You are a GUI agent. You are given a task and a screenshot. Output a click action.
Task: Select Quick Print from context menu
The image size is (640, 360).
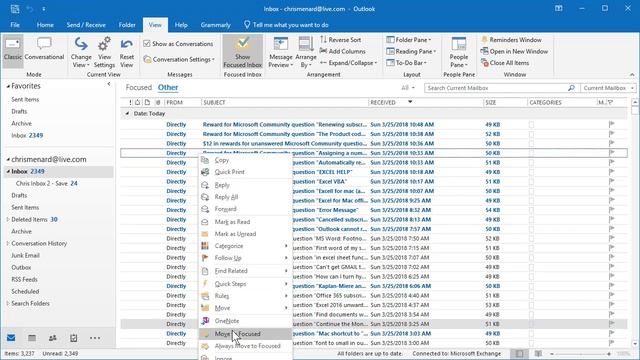(x=245, y=172)
